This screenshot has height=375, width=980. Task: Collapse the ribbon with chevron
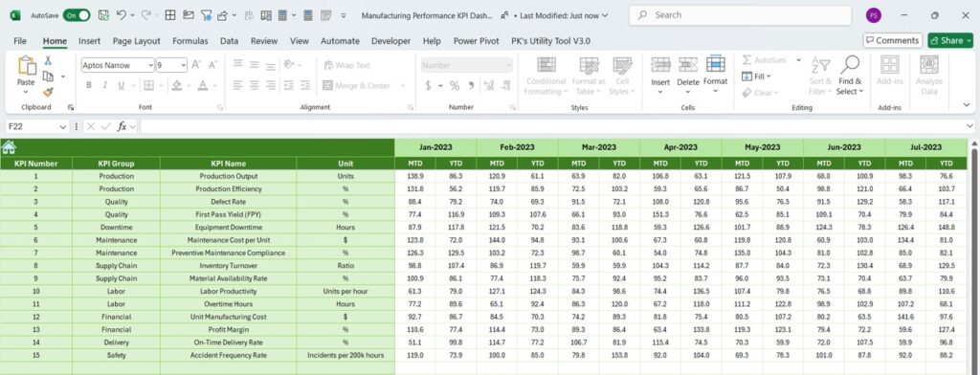tap(967, 105)
